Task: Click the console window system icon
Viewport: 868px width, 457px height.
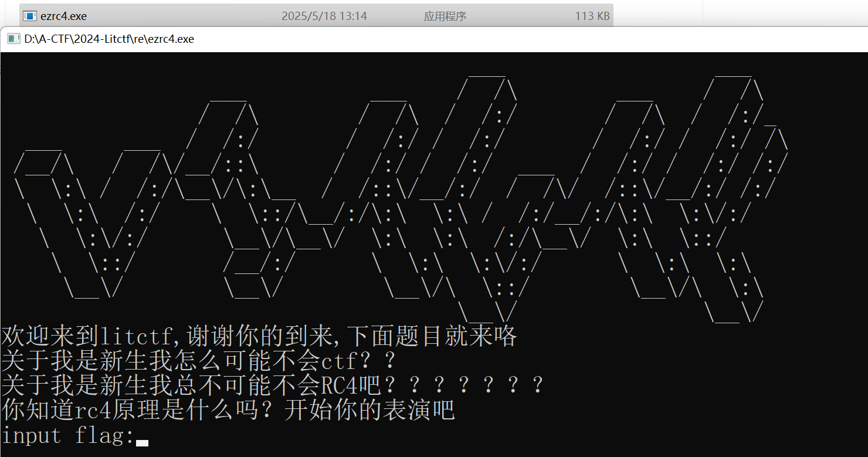Action: coord(12,39)
